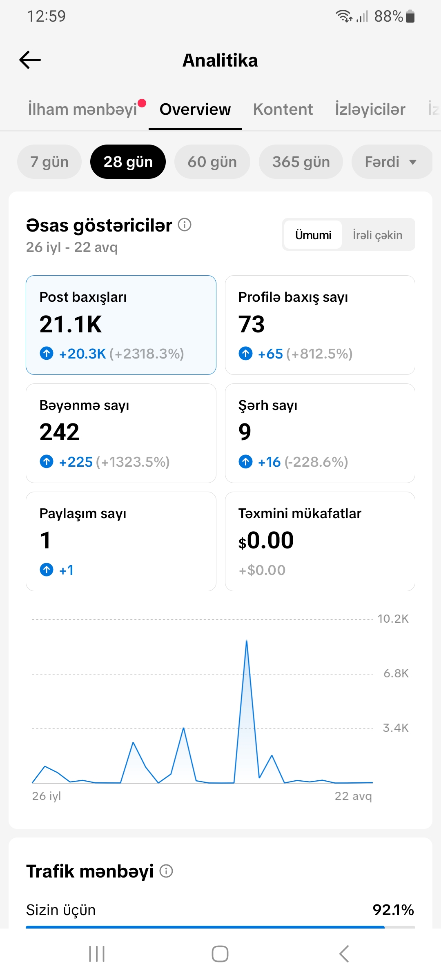The width and height of the screenshot is (441, 980).
Task: Open info icon beside Trafik mənbəyi
Action: (166, 871)
